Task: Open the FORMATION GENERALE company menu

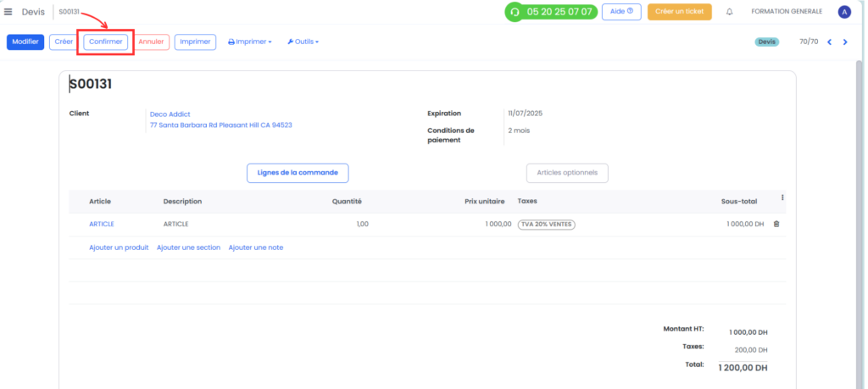Action: [787, 12]
